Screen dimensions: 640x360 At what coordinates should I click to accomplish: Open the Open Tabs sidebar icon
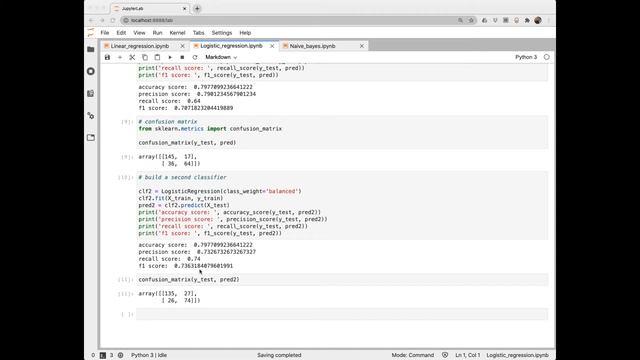[91, 138]
